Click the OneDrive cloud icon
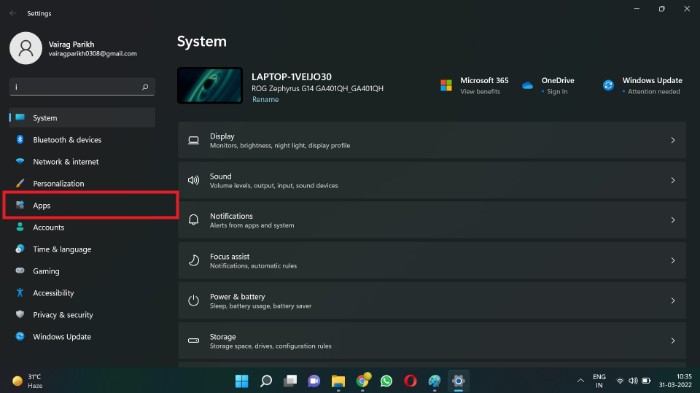 coord(527,85)
